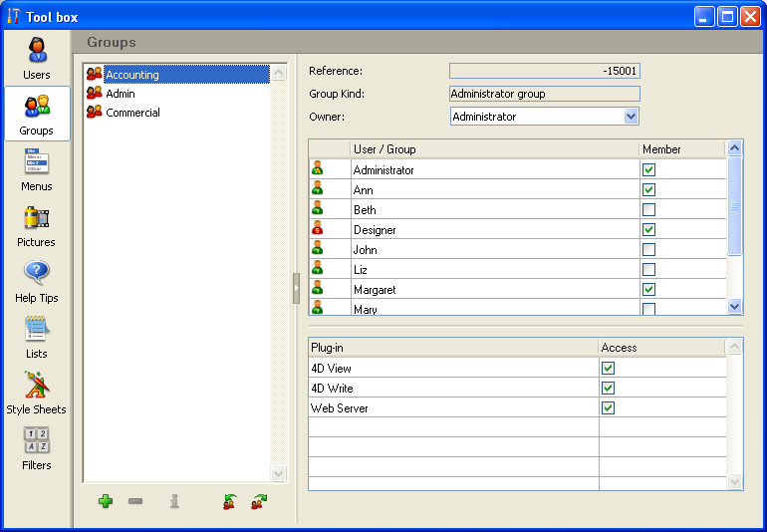Open the Filters page
Viewport: 767px width, 532px height.
tap(37, 448)
